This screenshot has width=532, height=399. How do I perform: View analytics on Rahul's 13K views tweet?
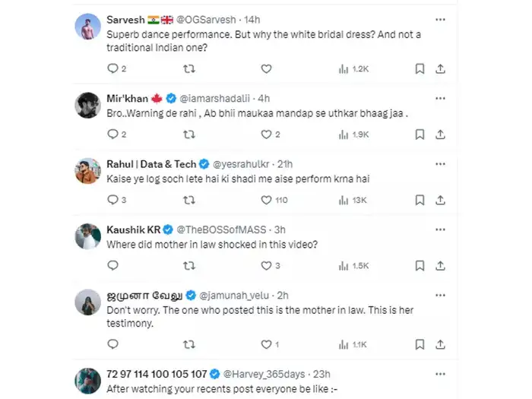342,201
